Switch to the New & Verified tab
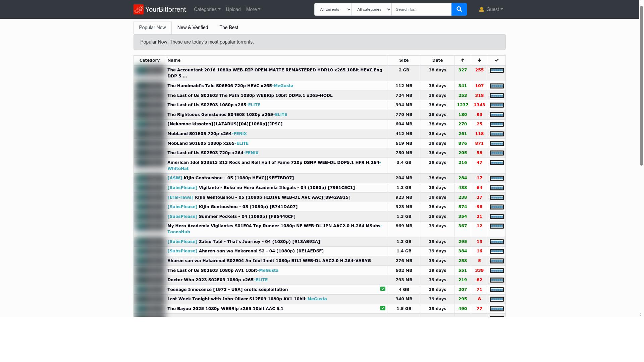This screenshot has height=362, width=644. (193, 27)
